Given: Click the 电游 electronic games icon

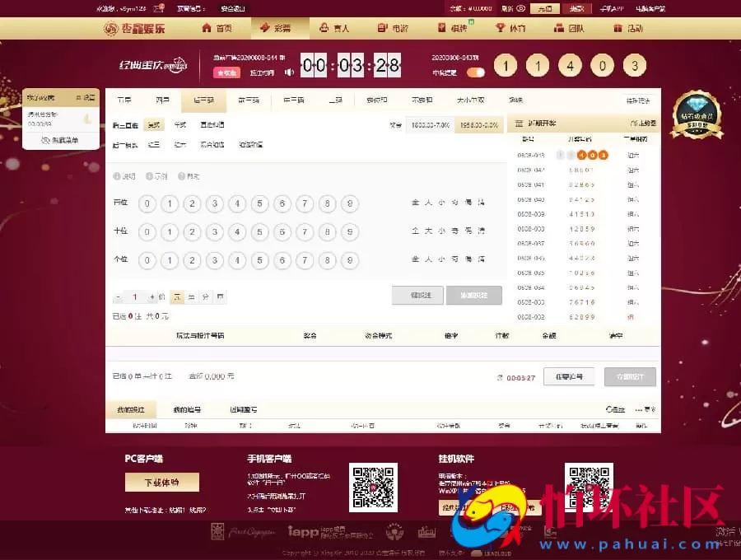Looking at the screenshot, I should [380, 27].
